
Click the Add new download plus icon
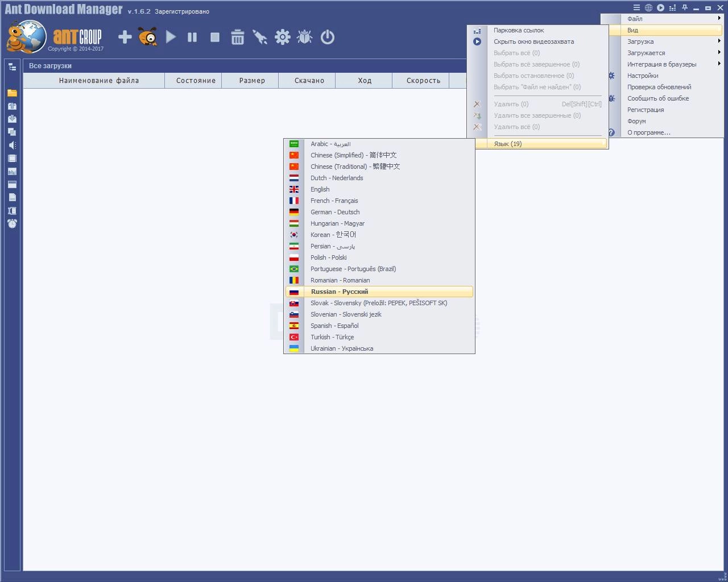coord(125,38)
